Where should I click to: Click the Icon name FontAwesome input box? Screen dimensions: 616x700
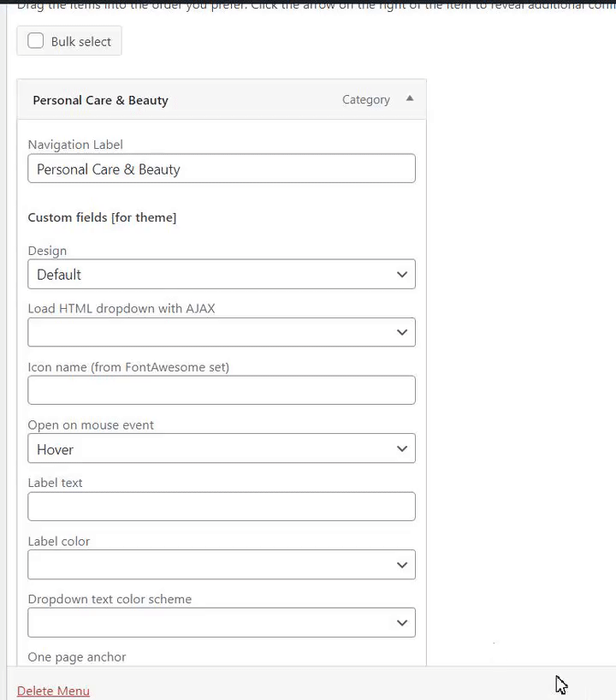point(222,390)
